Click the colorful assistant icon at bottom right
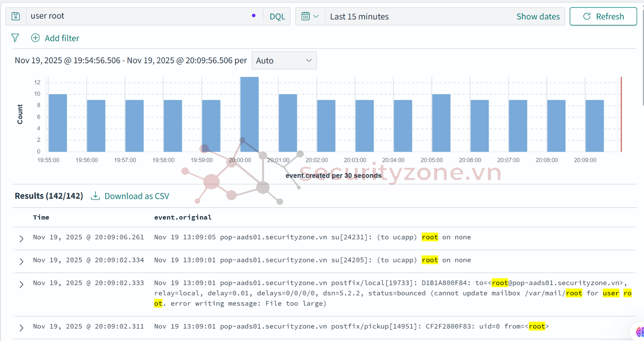Screen dimensions: 644x341 (x=639, y=332)
